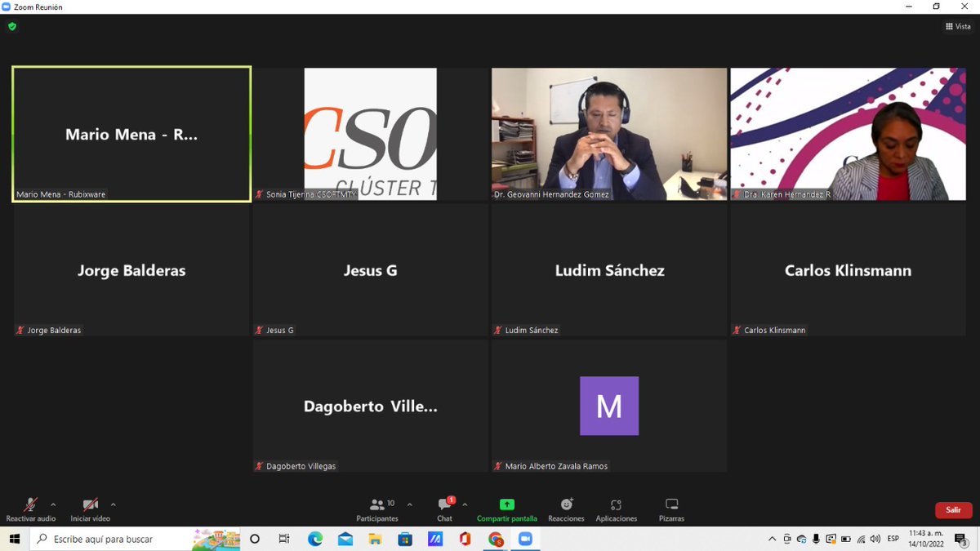Open the Wi-Fi network icon in tray
This screenshot has height=551, width=980.
point(861,539)
